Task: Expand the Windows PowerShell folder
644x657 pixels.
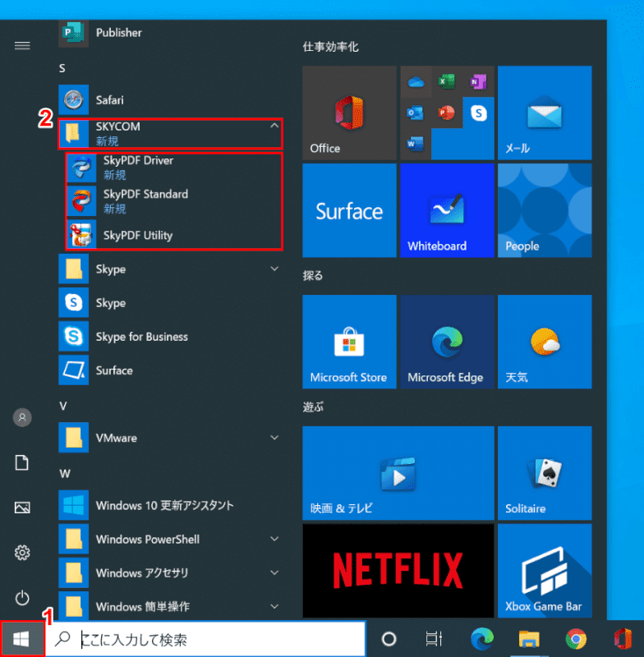Action: [x=274, y=539]
